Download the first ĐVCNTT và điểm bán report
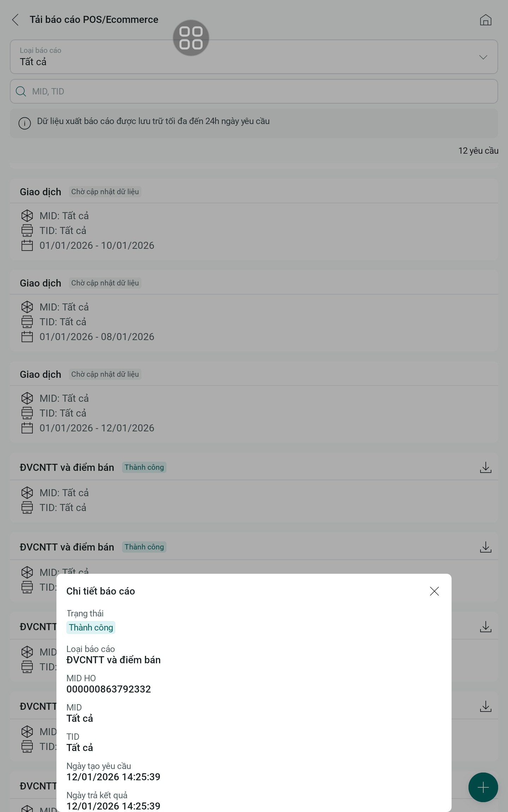Screen dimensions: 508x812 (485, 467)
